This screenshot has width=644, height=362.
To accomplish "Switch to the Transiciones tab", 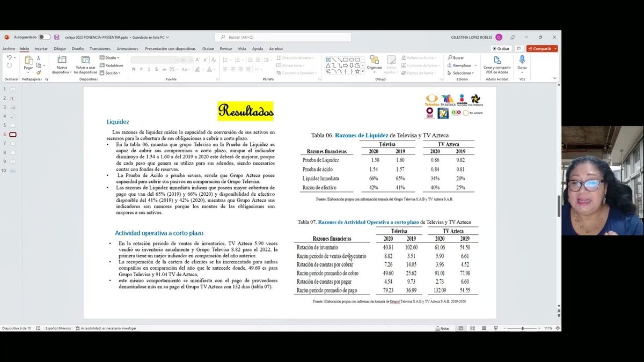I will 100,48.
